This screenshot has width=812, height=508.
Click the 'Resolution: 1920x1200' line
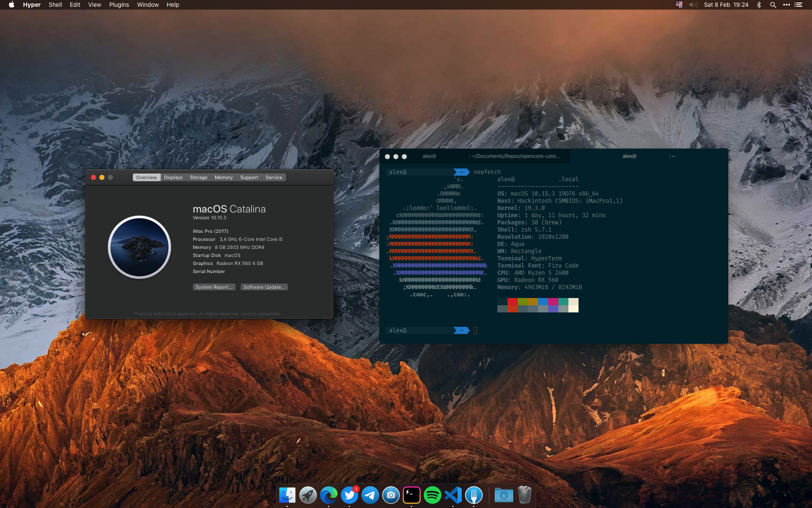(x=533, y=237)
